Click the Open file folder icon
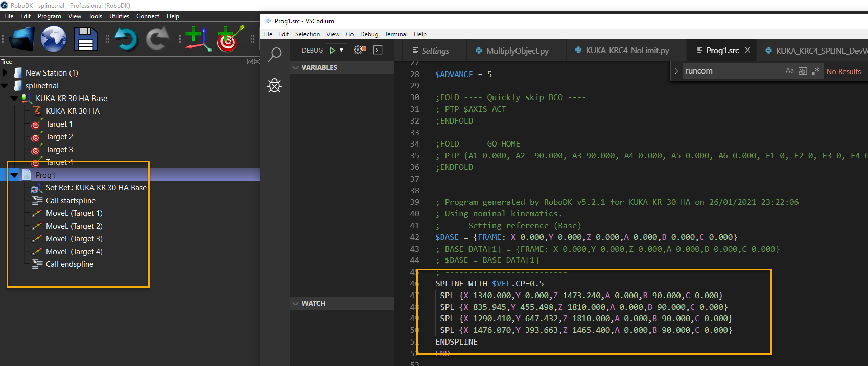This screenshot has height=366, width=868. click(21, 39)
